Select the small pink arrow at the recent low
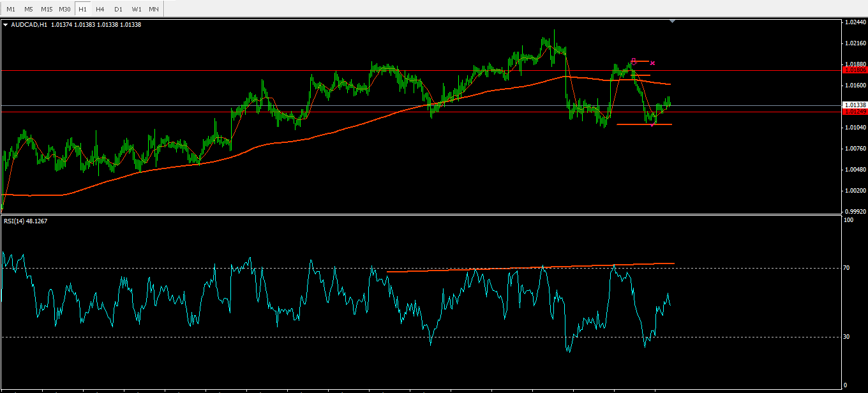The height and width of the screenshot is (393, 868). [x=652, y=125]
